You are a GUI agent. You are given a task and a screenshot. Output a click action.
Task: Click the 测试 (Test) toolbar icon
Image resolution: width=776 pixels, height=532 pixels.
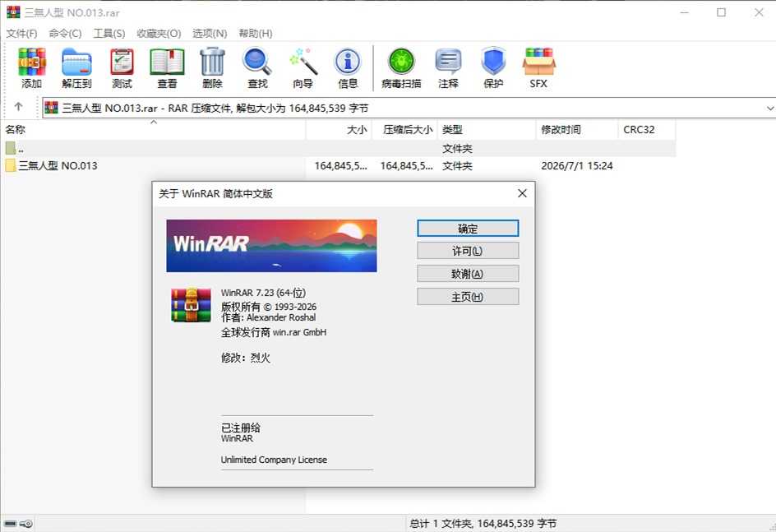pos(122,62)
